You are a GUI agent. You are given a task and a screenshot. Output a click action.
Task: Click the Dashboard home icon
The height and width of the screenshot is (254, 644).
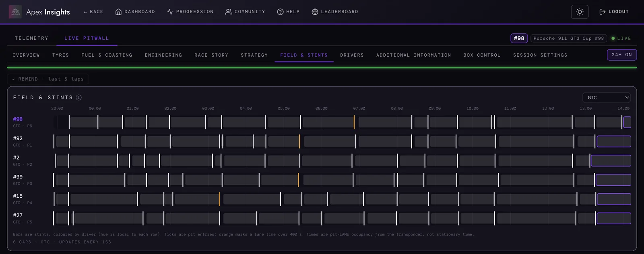(118, 12)
